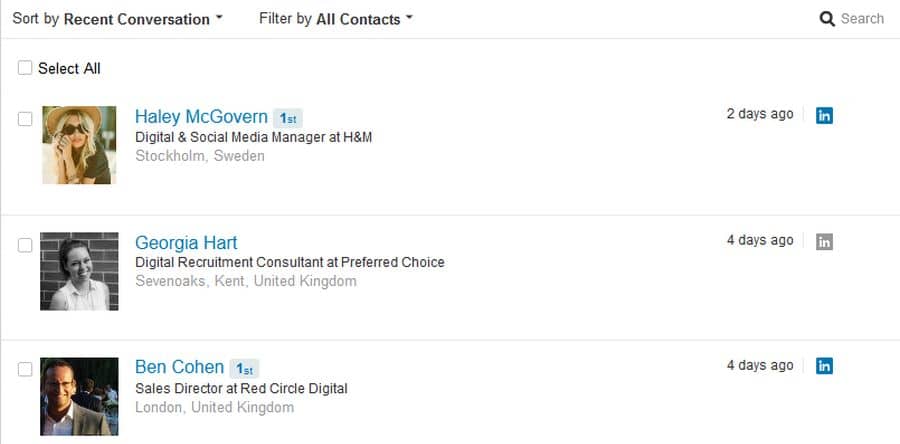
Task: Tick the checkbox next to Ben Cohen
Action: pyautogui.click(x=25, y=369)
